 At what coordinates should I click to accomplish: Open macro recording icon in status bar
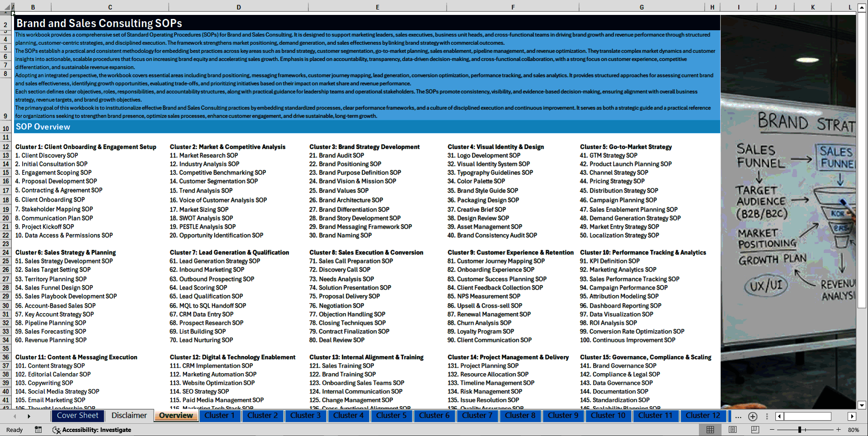pos(38,430)
